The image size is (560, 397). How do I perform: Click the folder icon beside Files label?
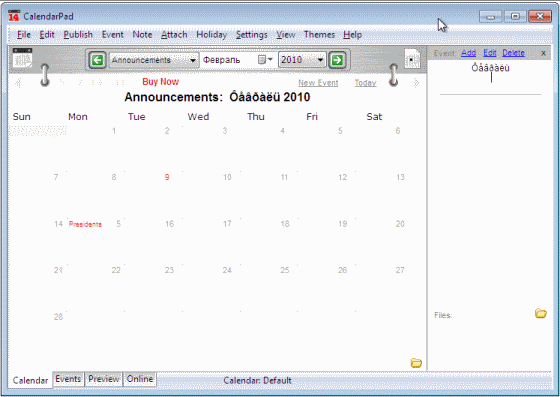click(x=541, y=313)
